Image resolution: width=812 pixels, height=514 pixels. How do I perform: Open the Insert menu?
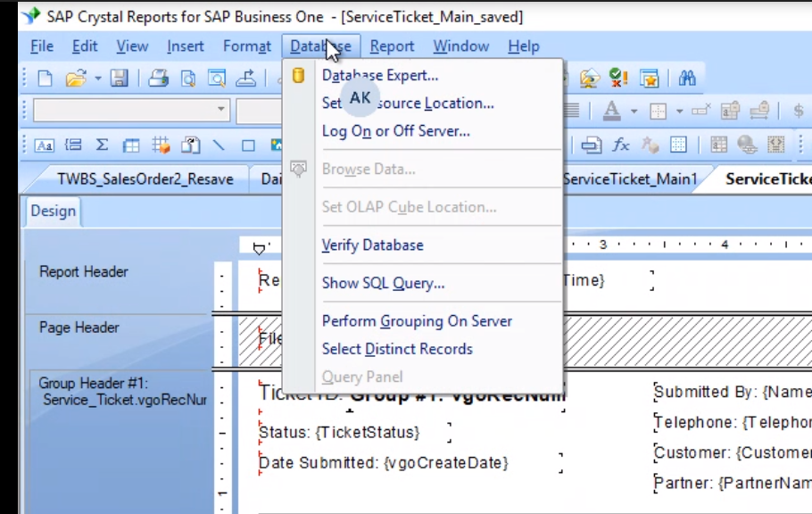(186, 46)
